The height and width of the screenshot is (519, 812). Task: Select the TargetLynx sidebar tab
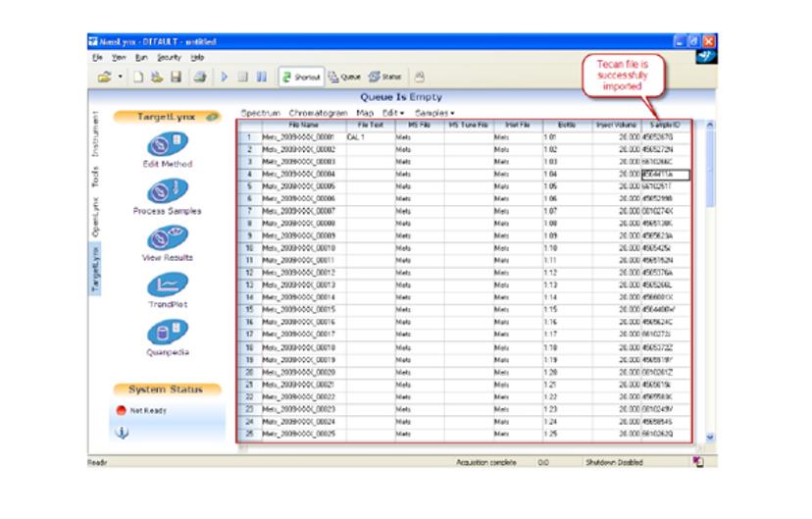tap(95, 270)
